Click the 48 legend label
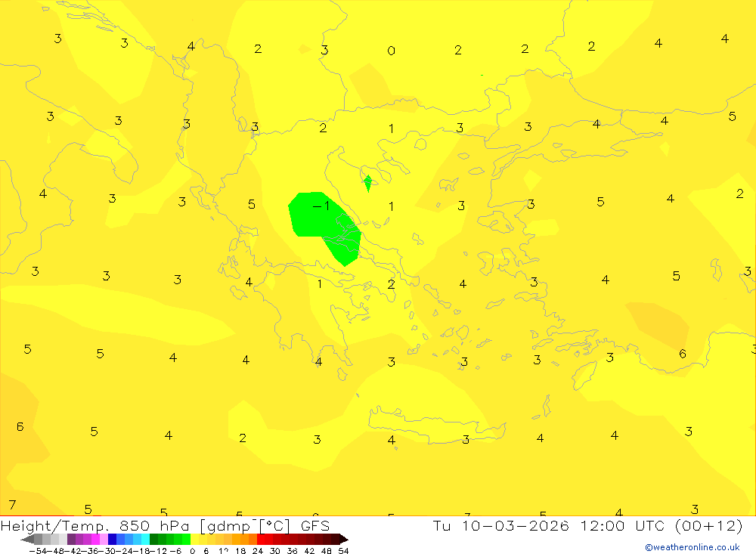 pos(327,551)
